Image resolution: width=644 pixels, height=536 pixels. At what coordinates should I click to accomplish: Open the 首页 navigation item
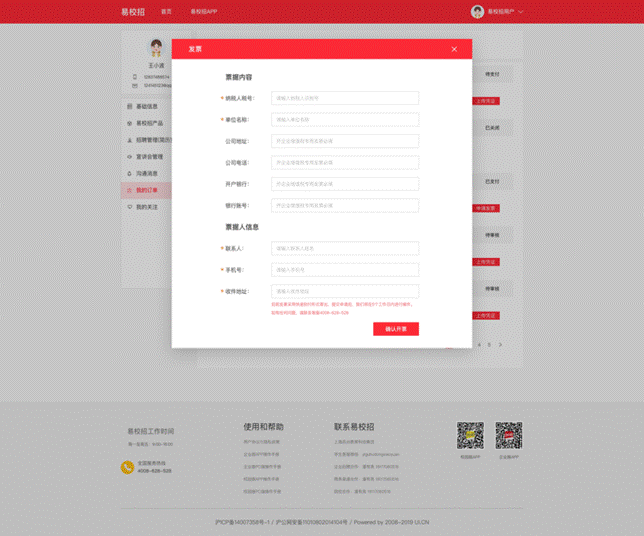point(166,12)
